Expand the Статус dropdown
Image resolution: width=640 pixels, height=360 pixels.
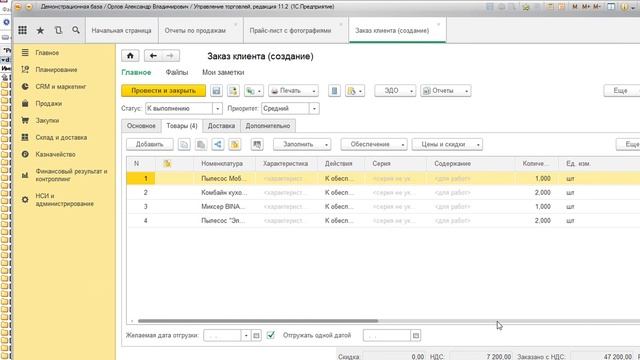click(217, 109)
